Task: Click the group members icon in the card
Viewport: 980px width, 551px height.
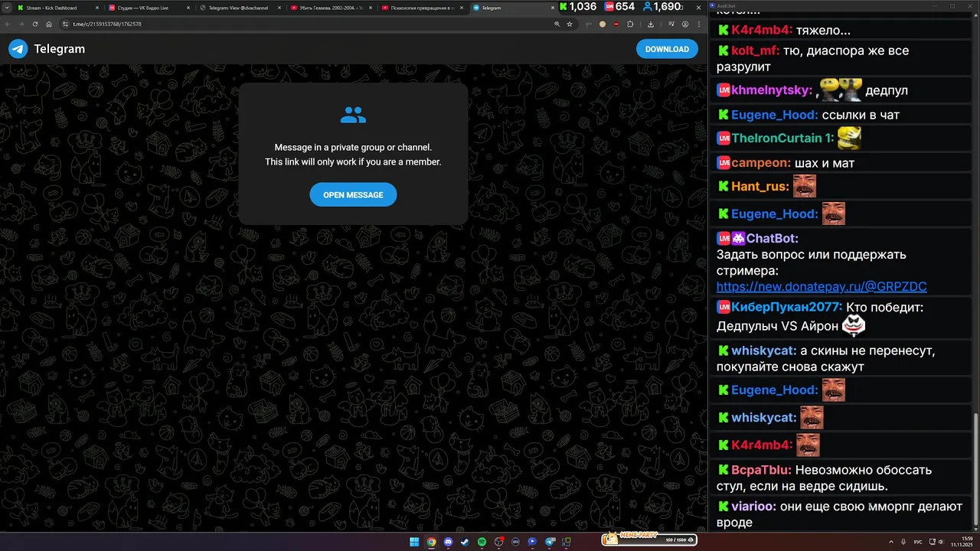Action: tap(353, 116)
